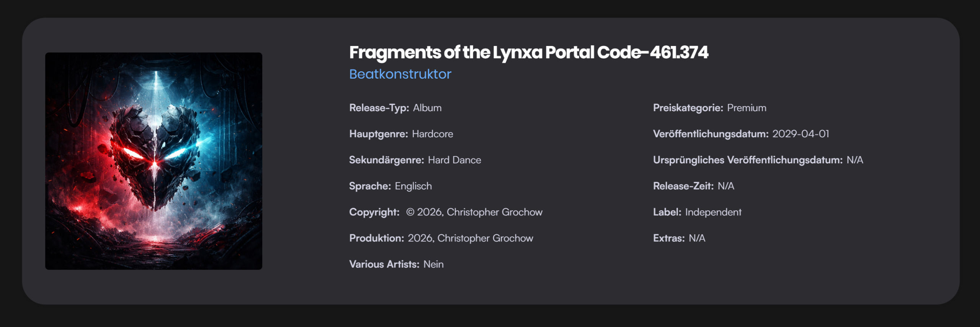This screenshot has width=980, height=327.
Task: Click the Release-Typ Album value
Action: [x=427, y=108]
